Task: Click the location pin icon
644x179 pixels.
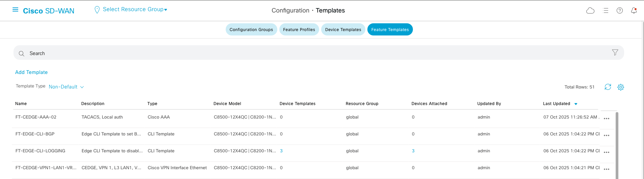Action: (97, 10)
